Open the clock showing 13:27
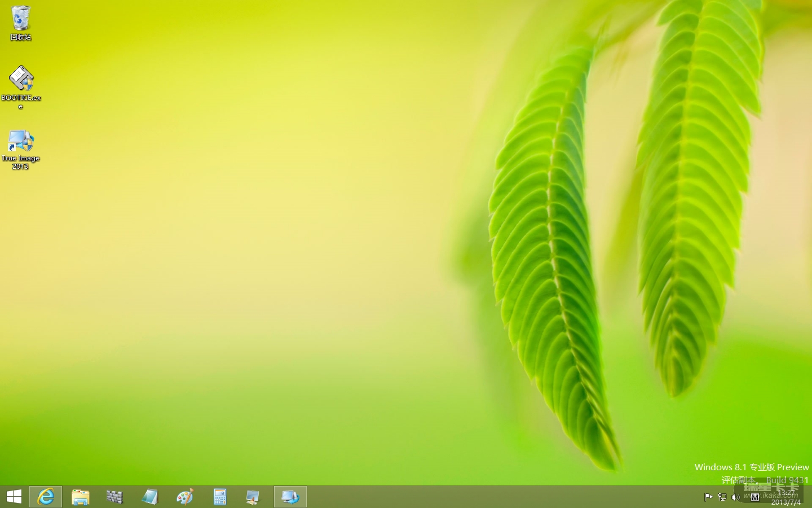Screen dimensions: 812x508 click(x=786, y=493)
